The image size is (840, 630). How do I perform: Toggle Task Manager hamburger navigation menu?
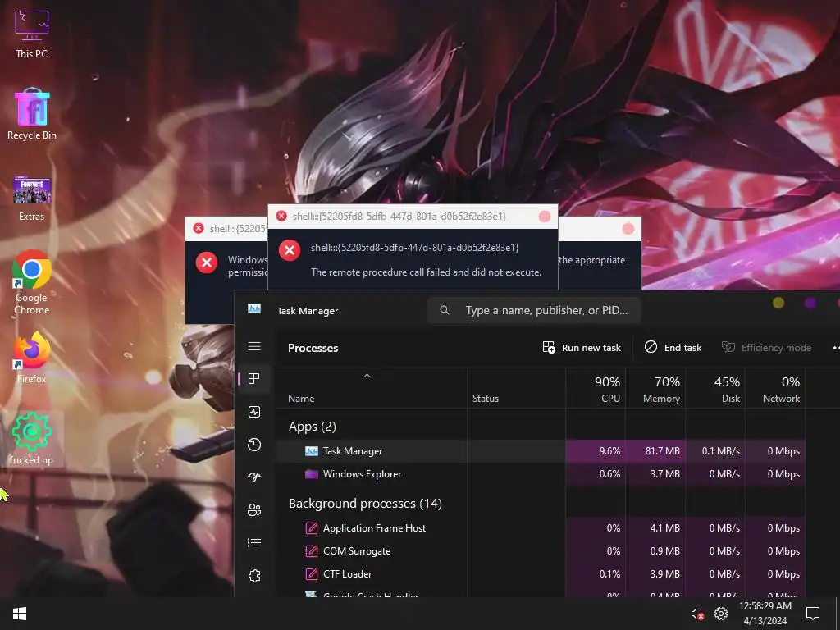pyautogui.click(x=254, y=346)
